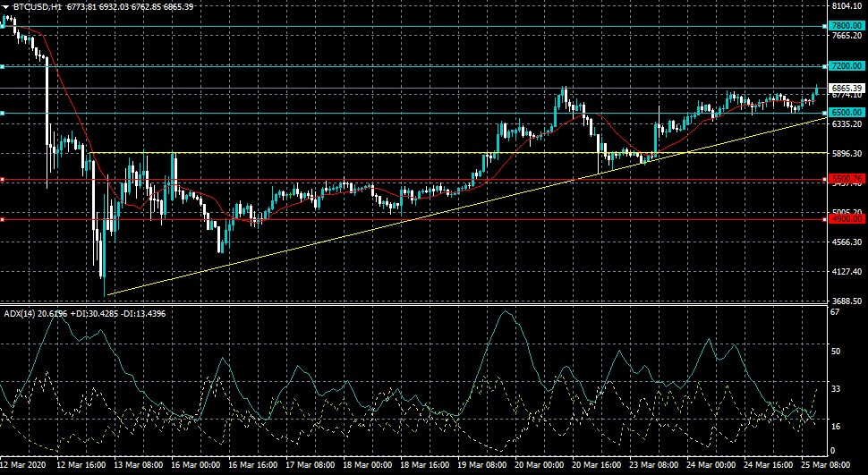Select the red 5500.76 price level label
This screenshot has height=475, width=868.
pyautogui.click(x=847, y=180)
